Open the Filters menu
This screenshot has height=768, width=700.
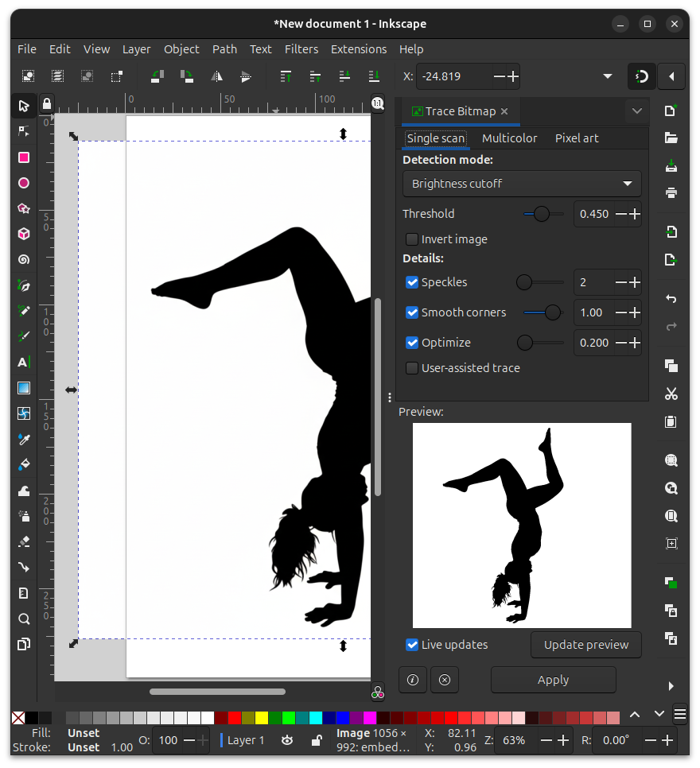[301, 49]
